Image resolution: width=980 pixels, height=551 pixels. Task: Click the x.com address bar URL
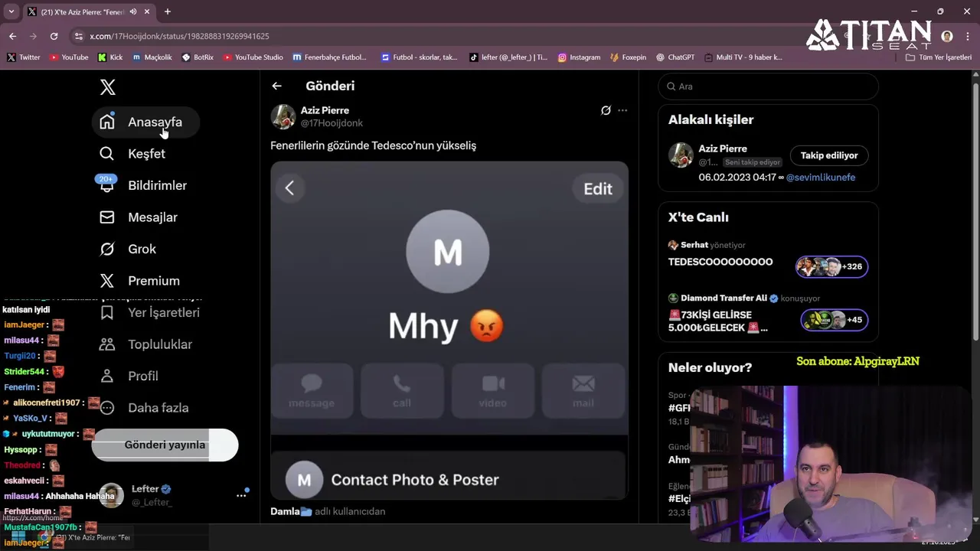179,36
